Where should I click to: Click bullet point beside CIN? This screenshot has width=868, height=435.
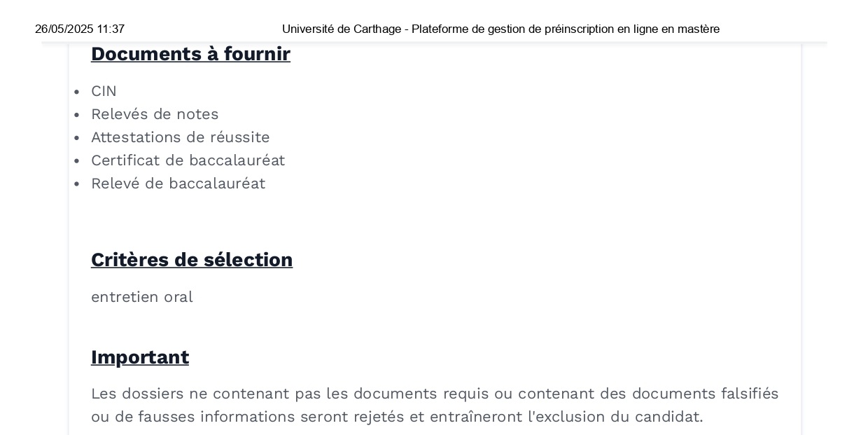tap(76, 92)
